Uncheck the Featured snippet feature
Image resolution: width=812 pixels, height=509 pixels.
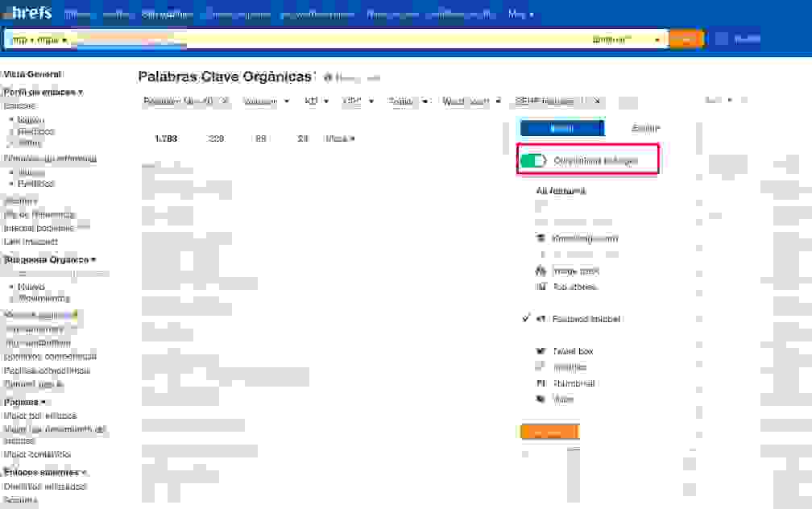[x=525, y=318]
